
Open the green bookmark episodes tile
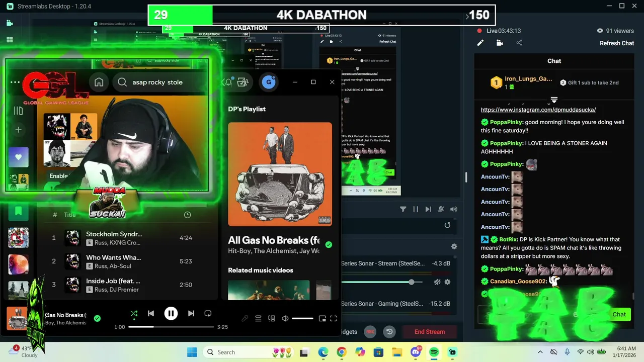click(x=18, y=211)
